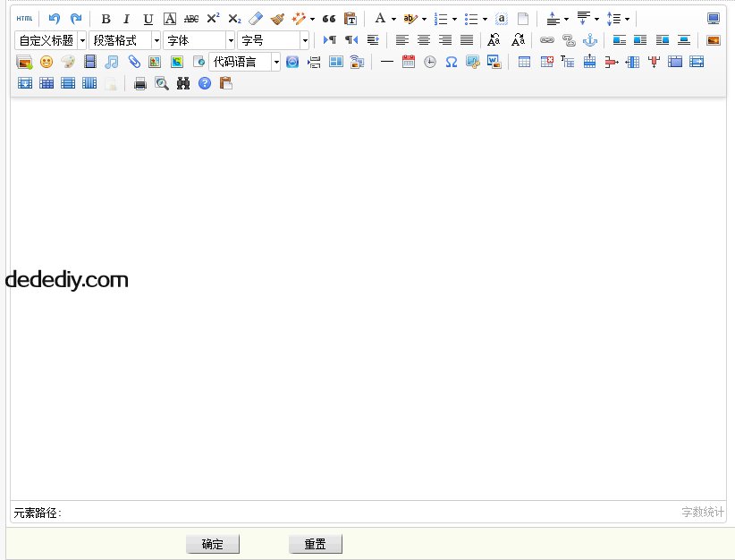The image size is (735, 560).
Task: Attach a file with paperclip icon
Action: point(133,62)
